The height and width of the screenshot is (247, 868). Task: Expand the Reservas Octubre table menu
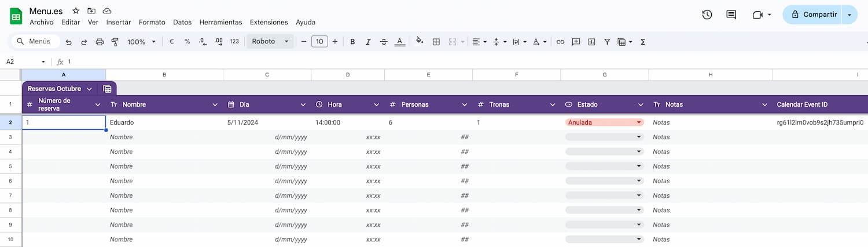(89, 89)
